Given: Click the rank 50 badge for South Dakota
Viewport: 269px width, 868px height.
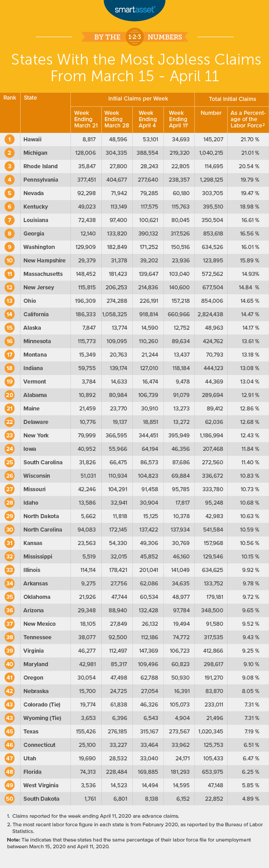Looking at the screenshot, I should point(10,799).
